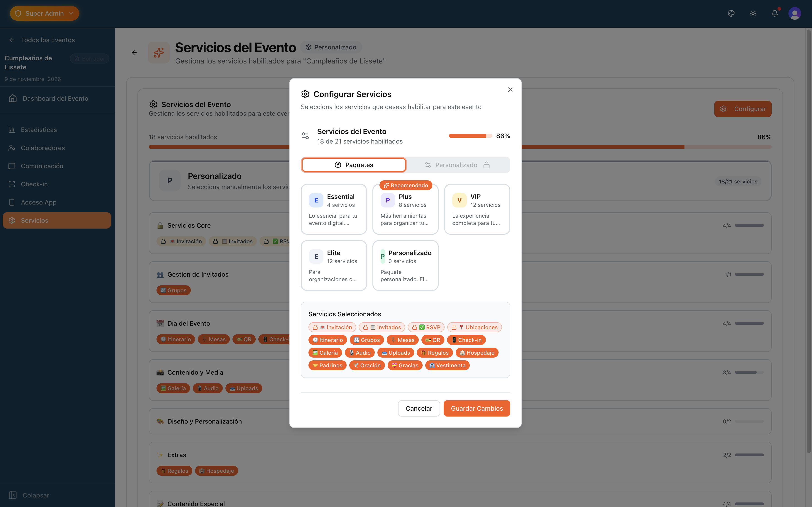
Task: Click the Check-in chip in dialog
Action: tap(466, 340)
